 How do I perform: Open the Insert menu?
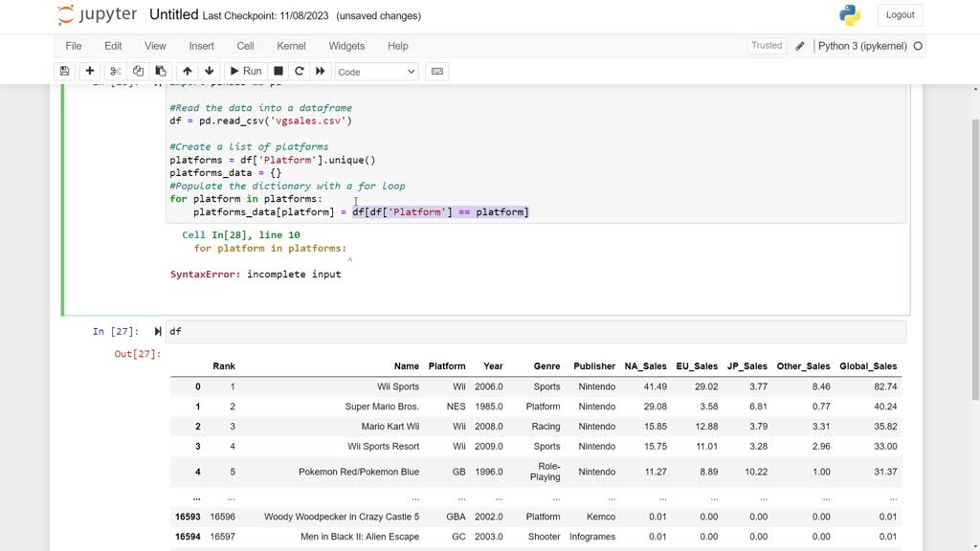click(201, 46)
